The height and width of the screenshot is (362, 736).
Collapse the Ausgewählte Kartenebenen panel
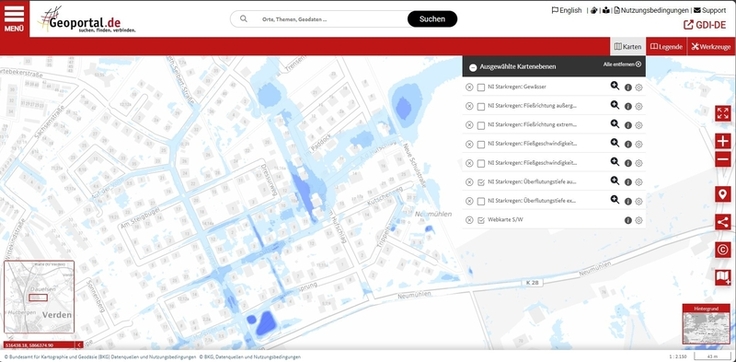click(x=473, y=68)
